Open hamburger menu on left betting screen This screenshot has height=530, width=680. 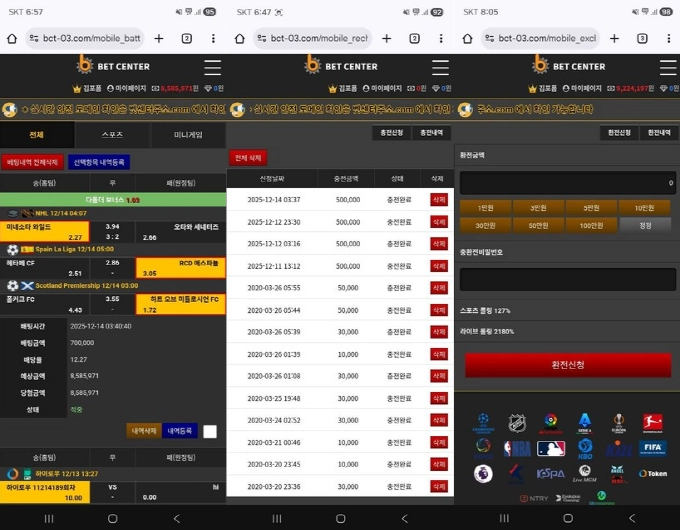pos(212,67)
